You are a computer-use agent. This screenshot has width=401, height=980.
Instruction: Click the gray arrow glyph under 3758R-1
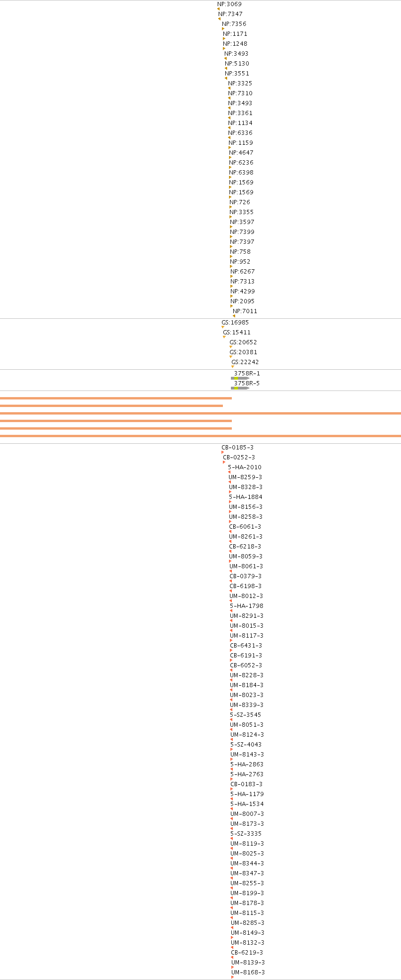(x=240, y=378)
